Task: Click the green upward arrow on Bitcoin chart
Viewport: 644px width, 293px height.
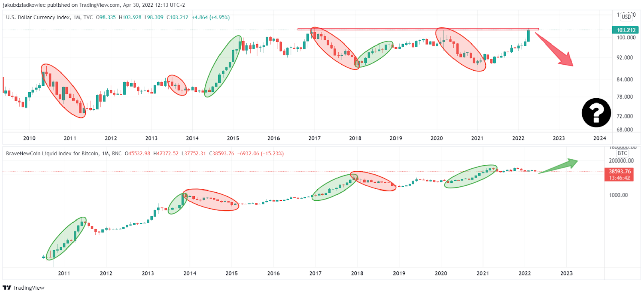Action: pyautogui.click(x=558, y=166)
